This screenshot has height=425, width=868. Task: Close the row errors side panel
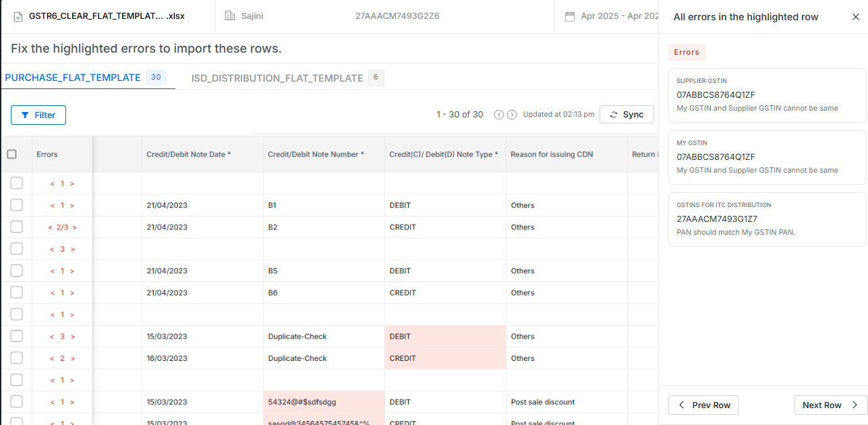856,17
